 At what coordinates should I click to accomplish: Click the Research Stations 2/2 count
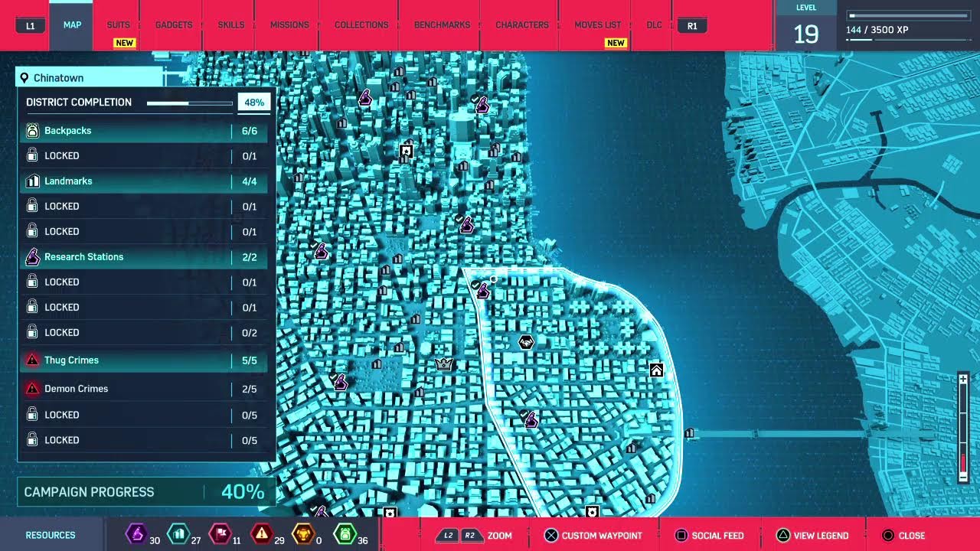pos(250,257)
